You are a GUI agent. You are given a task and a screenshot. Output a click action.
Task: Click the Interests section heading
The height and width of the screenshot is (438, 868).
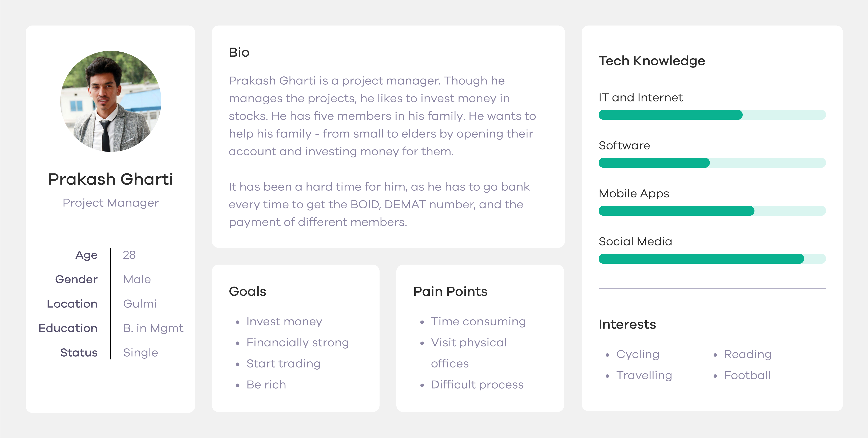[627, 325]
